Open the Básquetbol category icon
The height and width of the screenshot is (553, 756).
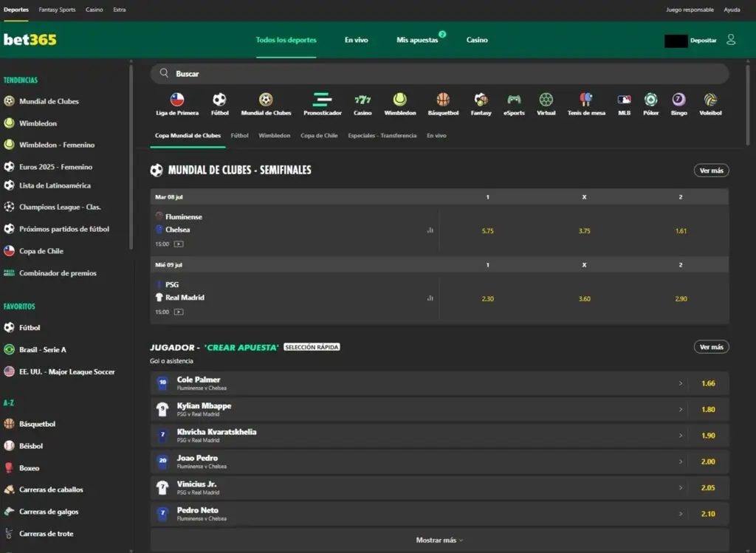tap(443, 100)
